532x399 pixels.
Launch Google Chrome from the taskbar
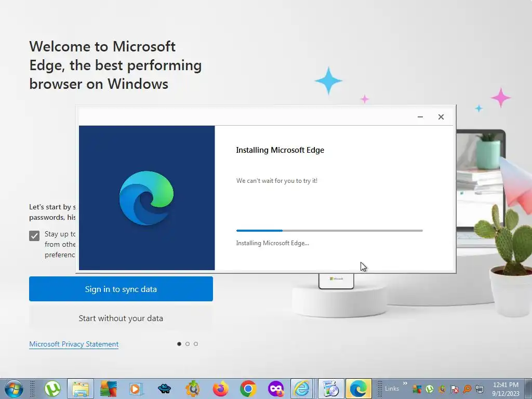pyautogui.click(x=248, y=389)
